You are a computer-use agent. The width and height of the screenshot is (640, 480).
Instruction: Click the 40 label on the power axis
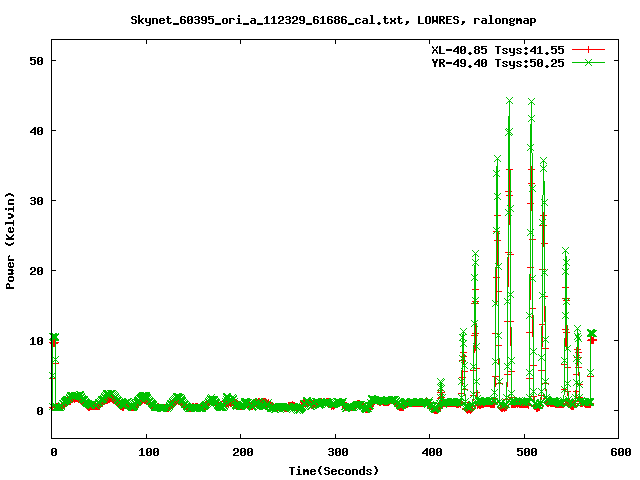36,131
